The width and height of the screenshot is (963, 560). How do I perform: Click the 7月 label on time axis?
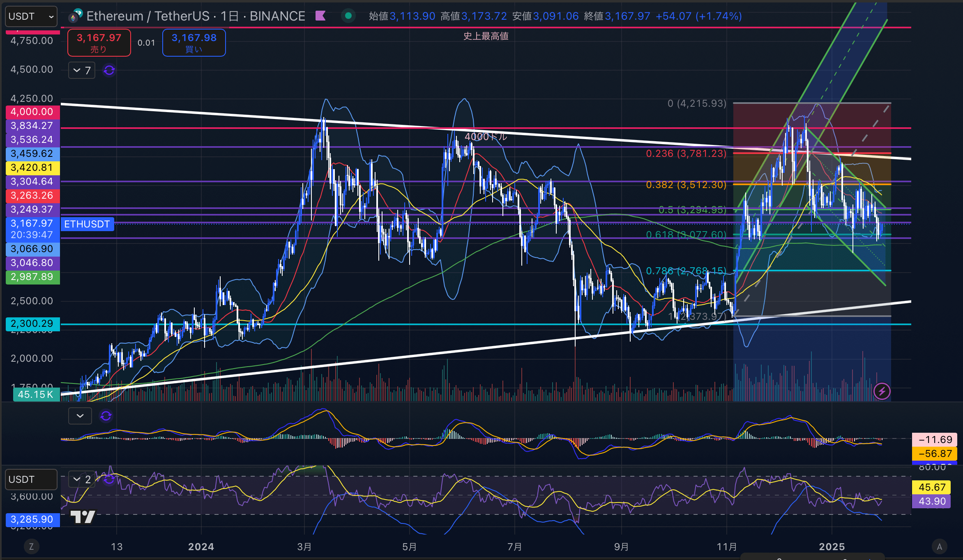(515, 547)
